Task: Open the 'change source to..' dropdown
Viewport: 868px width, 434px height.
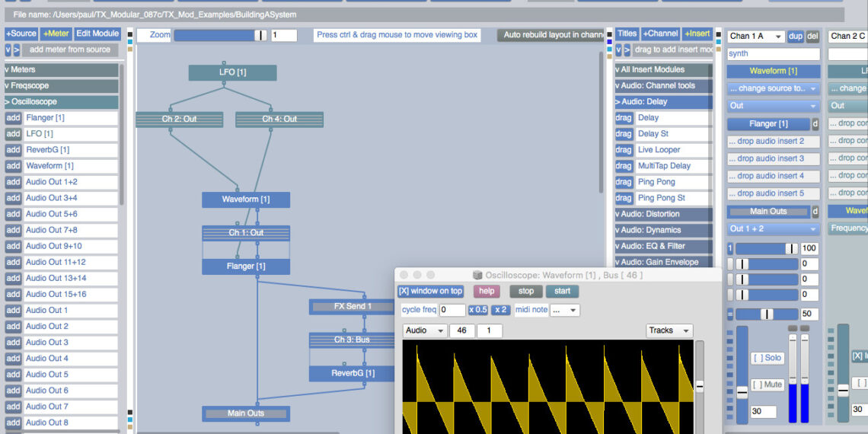Action: (773, 88)
